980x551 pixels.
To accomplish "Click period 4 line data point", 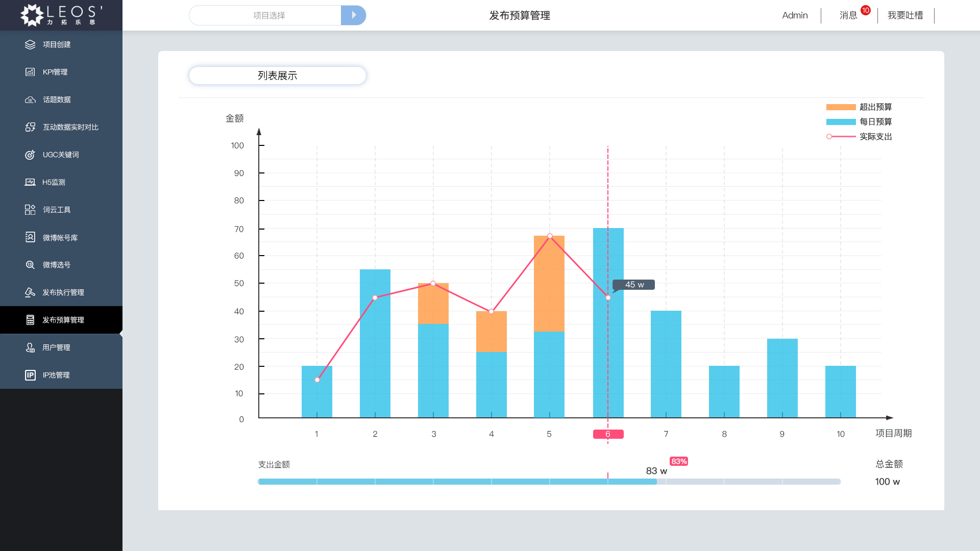I will tap(492, 311).
